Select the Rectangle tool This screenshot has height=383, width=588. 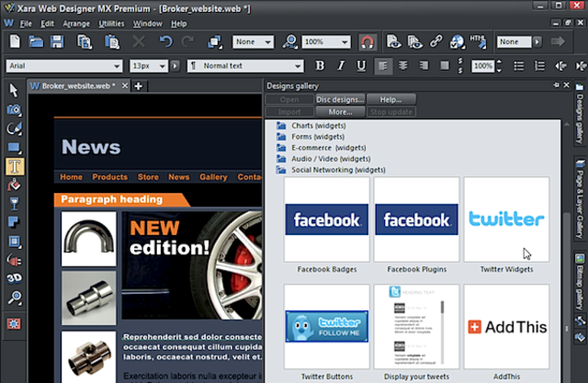(14, 148)
